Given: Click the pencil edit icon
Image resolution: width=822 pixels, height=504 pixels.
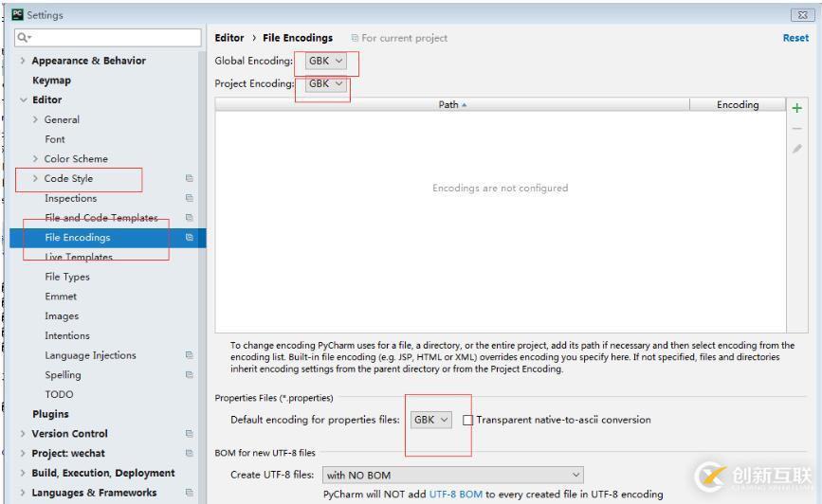Looking at the screenshot, I should tap(796, 149).
